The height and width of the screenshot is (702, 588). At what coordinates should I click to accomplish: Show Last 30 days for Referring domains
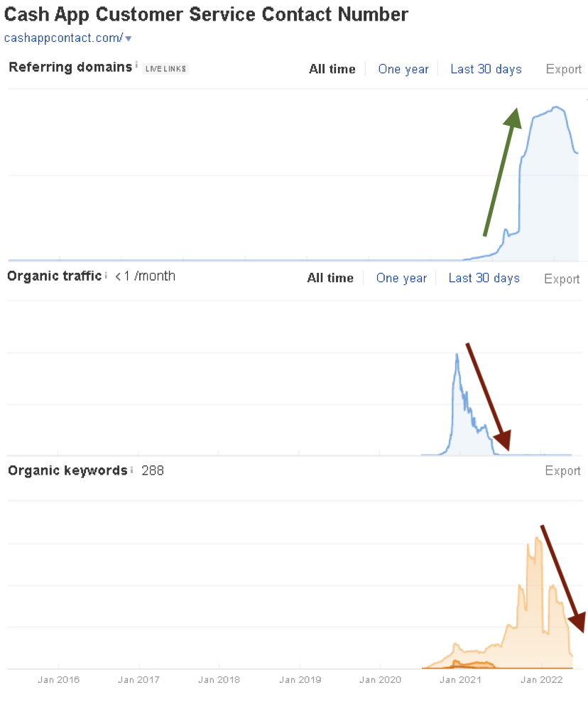click(x=486, y=69)
